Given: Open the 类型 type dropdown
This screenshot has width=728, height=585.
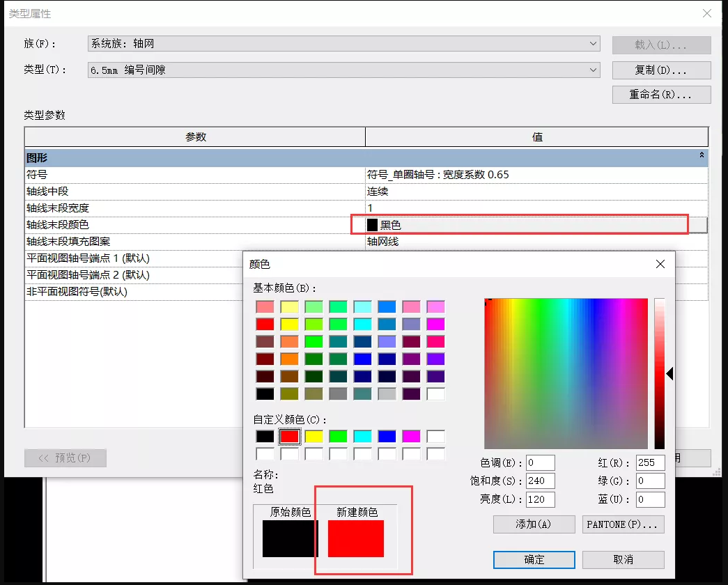Looking at the screenshot, I should click(343, 70).
